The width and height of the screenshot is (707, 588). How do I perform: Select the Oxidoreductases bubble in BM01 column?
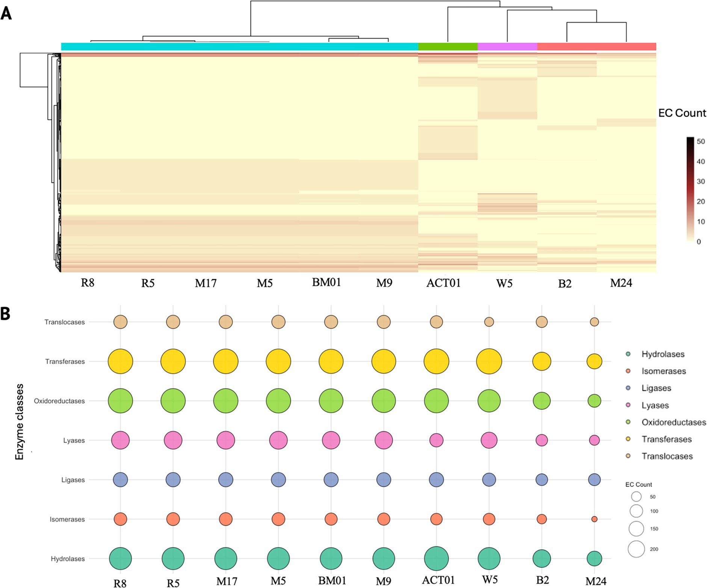point(331,401)
